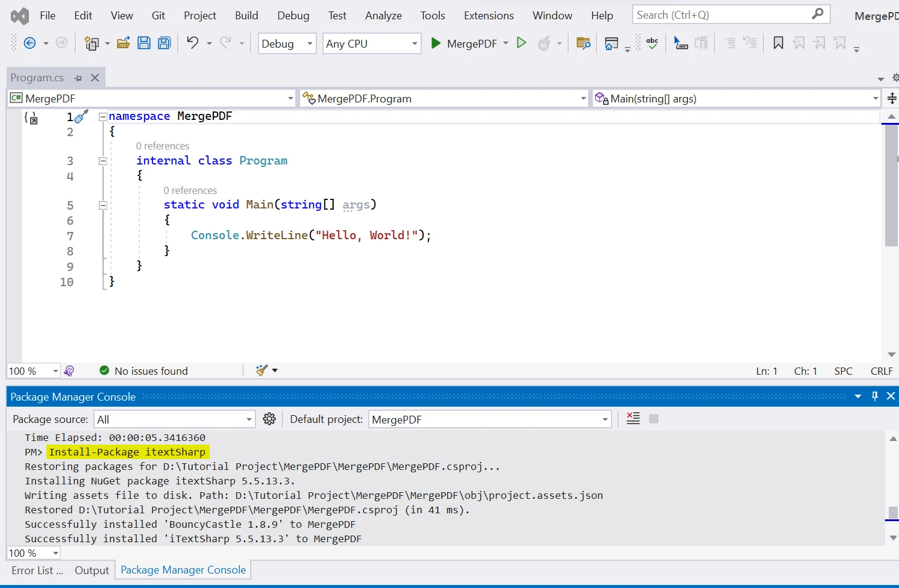Open the Main(string[] args) member dropdown
Viewport: 899px width, 588px height.
(737, 98)
